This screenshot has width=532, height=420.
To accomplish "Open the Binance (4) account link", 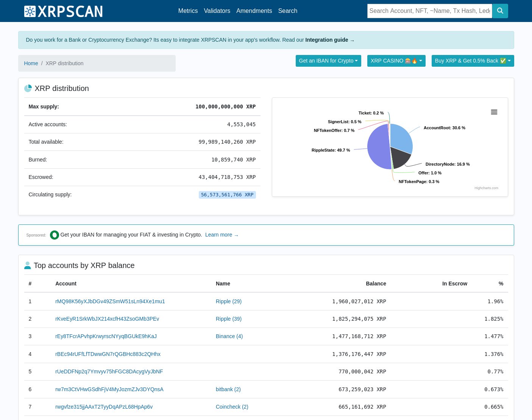I will [229, 336].
